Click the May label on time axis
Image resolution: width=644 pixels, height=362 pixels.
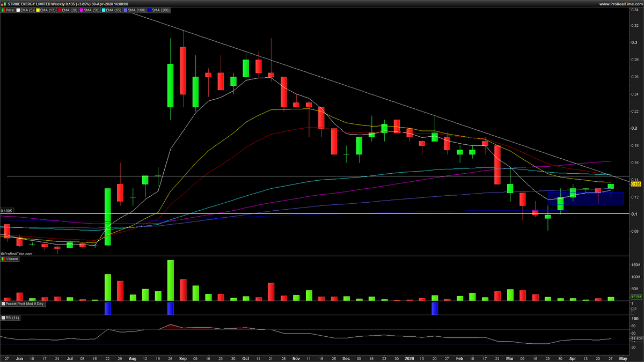[623, 357]
